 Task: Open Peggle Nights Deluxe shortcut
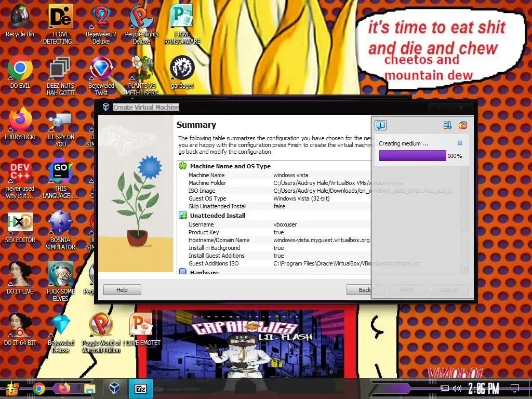141,24
